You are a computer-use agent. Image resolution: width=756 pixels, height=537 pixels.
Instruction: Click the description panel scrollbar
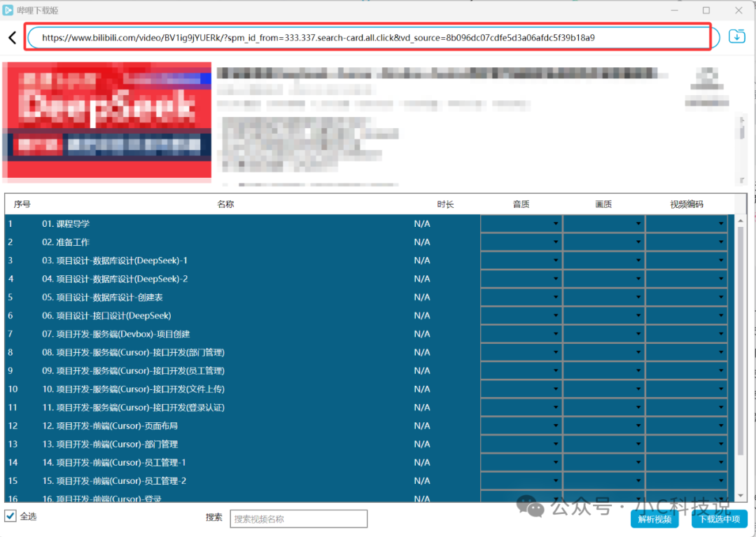[741, 149]
